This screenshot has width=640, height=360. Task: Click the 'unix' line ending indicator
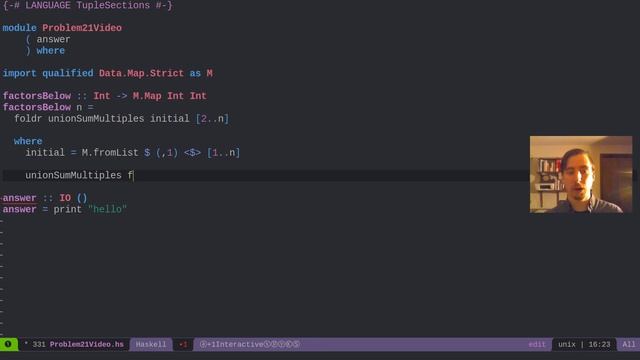tap(567, 344)
